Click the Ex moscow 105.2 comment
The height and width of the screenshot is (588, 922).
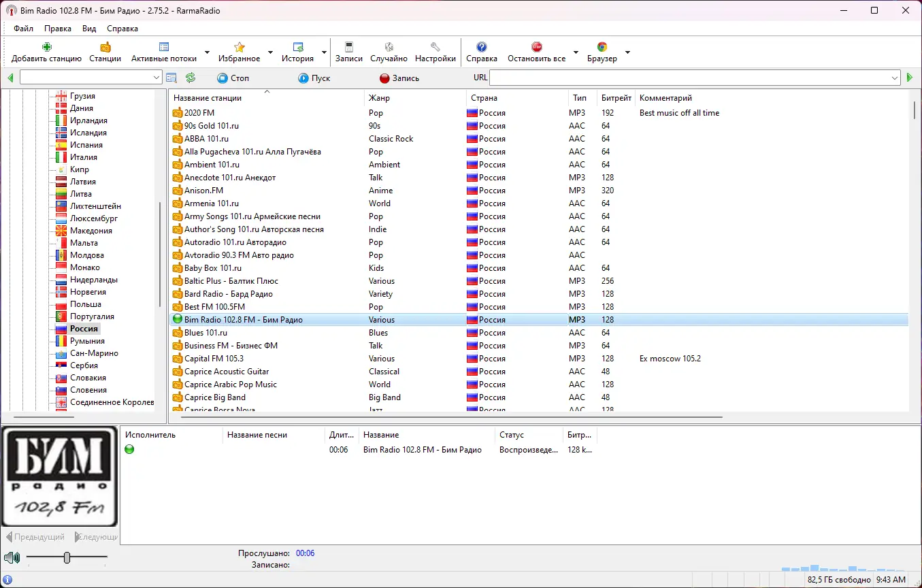[670, 359]
